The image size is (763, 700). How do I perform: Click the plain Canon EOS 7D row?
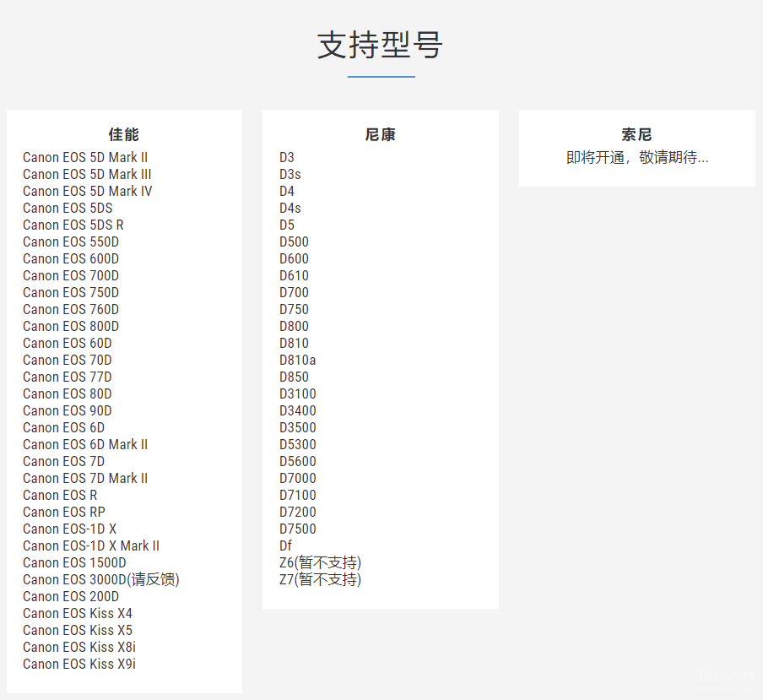pyautogui.click(x=64, y=461)
